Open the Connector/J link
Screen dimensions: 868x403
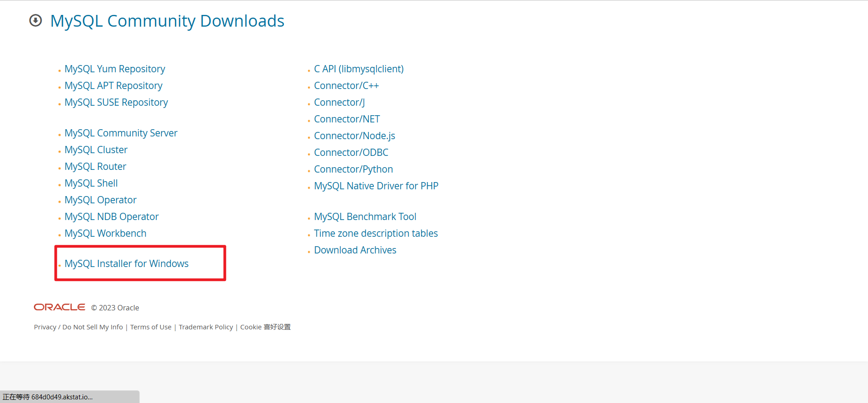coord(340,103)
